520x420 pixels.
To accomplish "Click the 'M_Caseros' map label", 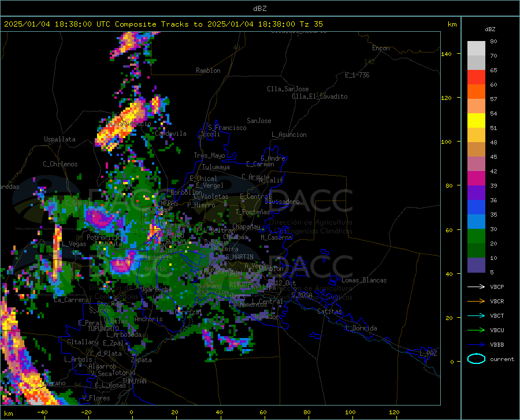I will [276, 237].
